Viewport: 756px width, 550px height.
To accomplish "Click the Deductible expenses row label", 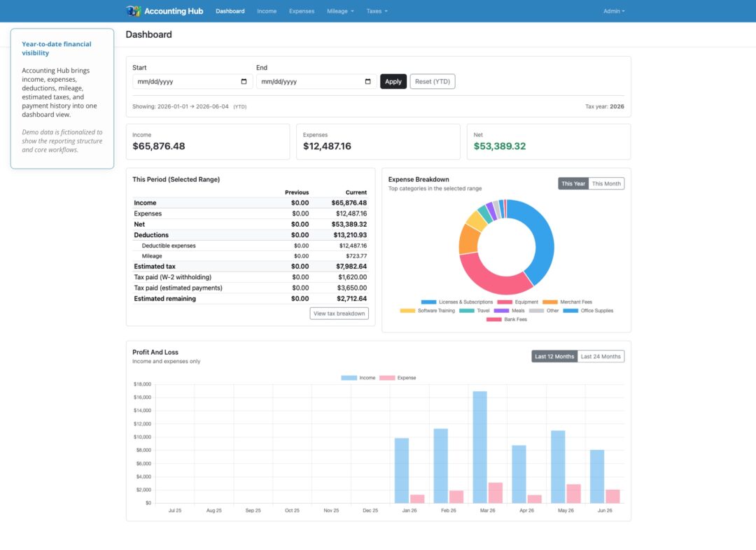I will point(169,246).
